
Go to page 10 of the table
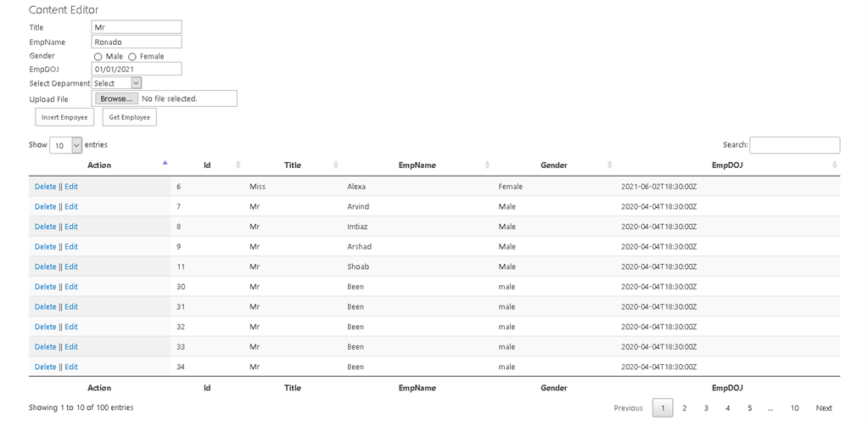pos(794,407)
